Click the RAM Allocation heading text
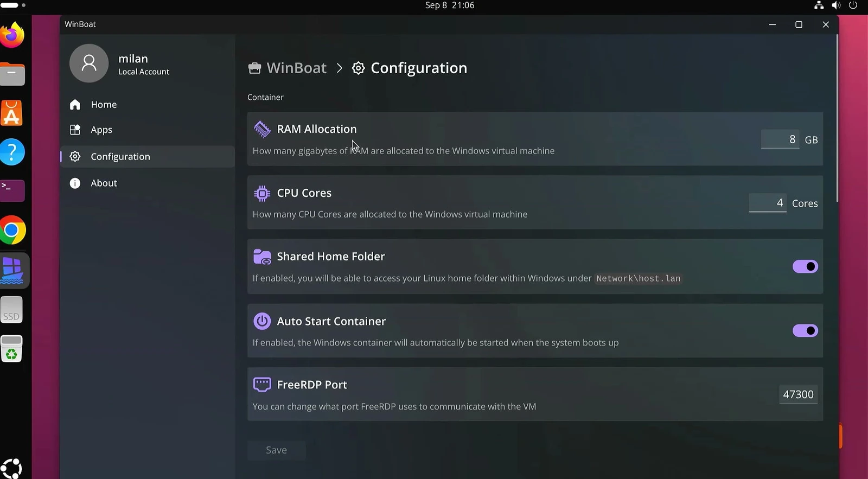Image resolution: width=868 pixels, height=479 pixels. click(317, 129)
